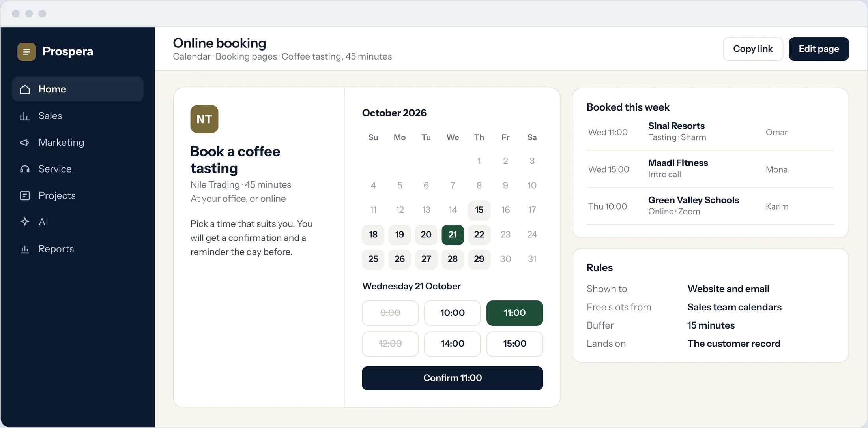Click the NT avatar badge
This screenshot has width=868, height=428.
click(x=204, y=119)
